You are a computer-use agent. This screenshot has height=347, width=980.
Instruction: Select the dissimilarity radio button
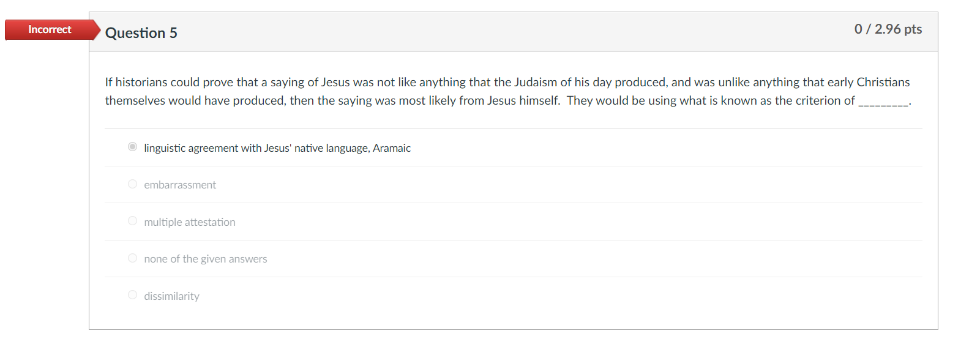(132, 295)
